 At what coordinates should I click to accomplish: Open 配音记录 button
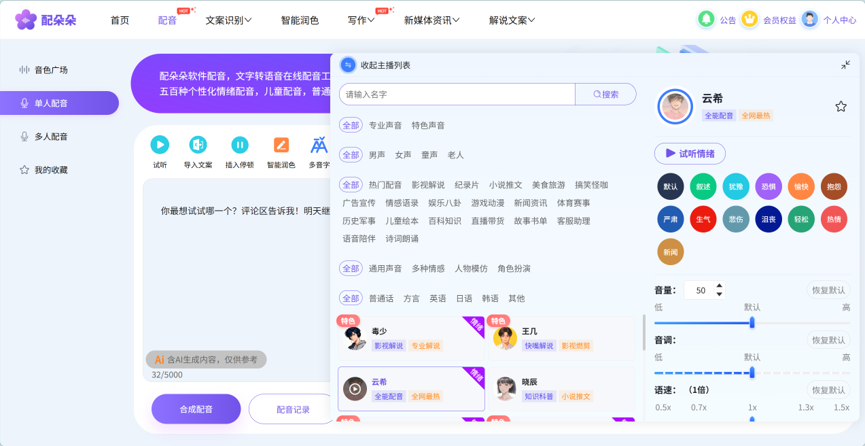coord(293,409)
